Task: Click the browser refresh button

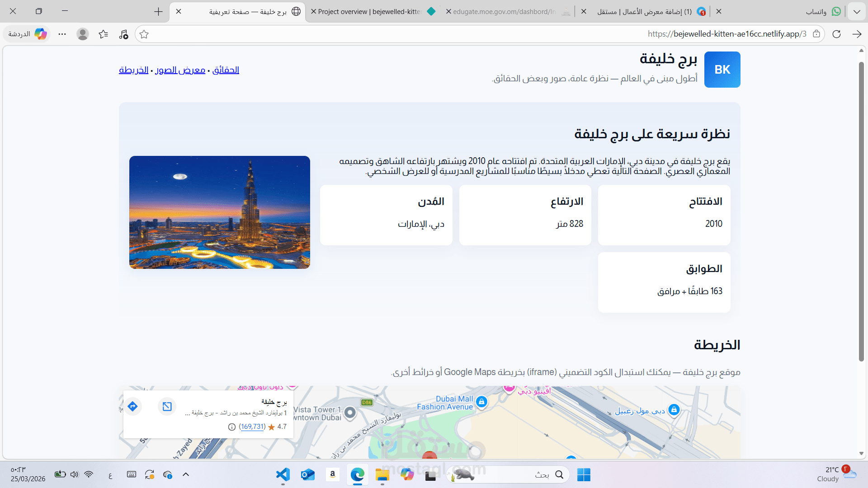Action: click(x=836, y=34)
